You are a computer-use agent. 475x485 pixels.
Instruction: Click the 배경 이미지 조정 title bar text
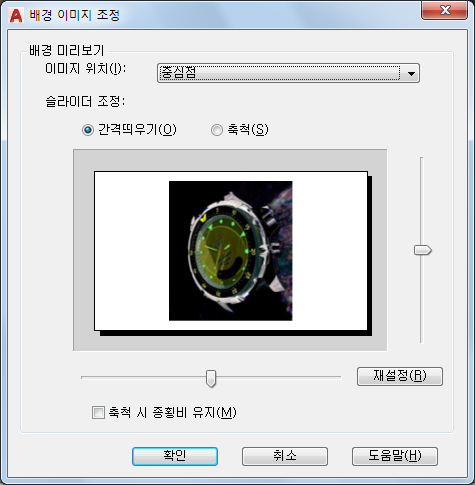[x=74, y=15]
